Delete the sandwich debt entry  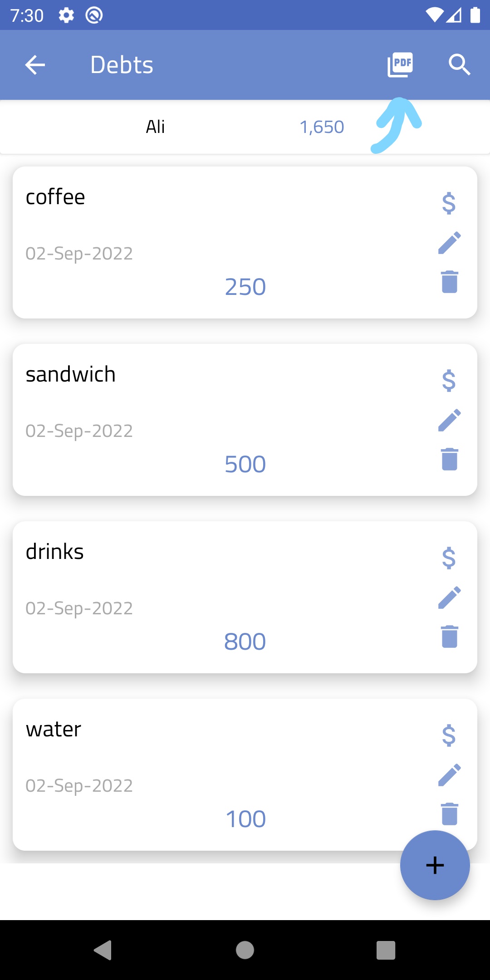click(449, 459)
